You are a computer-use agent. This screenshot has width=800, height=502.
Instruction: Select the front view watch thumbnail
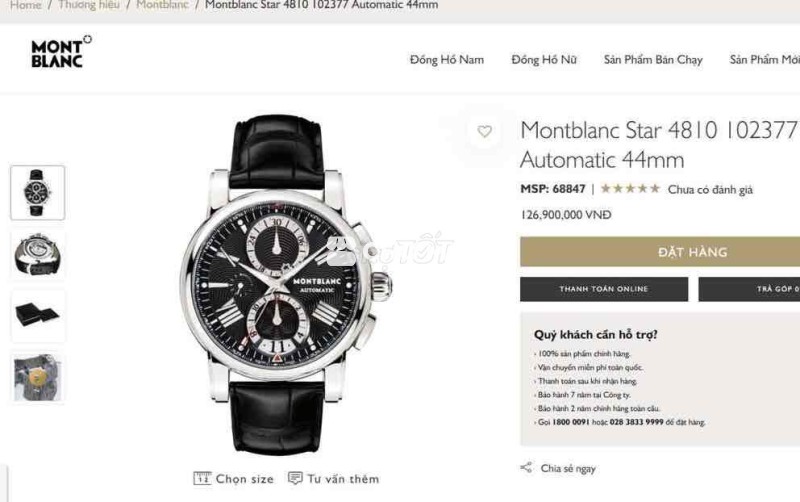(x=38, y=193)
